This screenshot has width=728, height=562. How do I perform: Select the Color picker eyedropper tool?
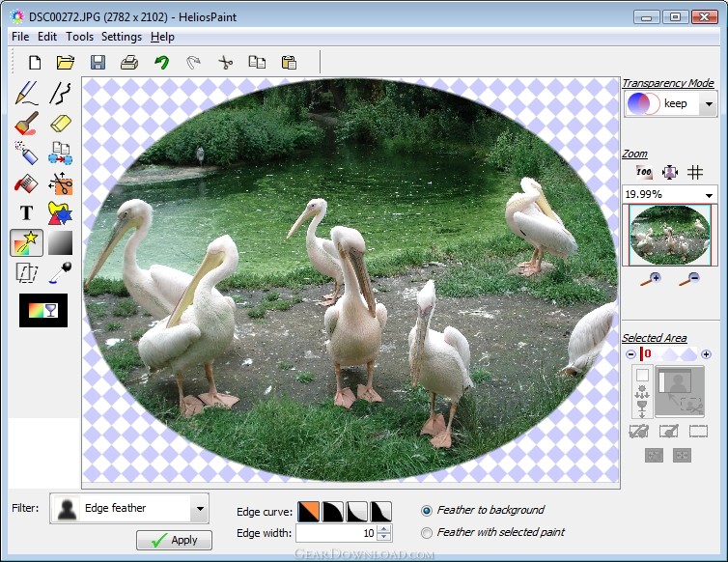tap(61, 272)
